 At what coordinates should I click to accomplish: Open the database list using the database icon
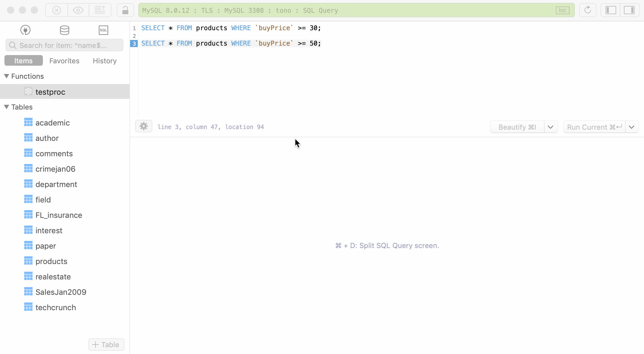[x=64, y=30]
